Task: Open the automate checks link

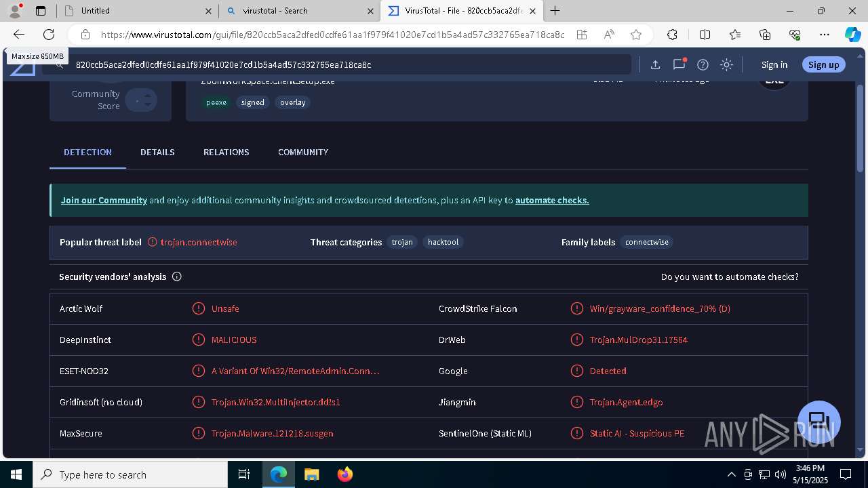Action: 552,200
